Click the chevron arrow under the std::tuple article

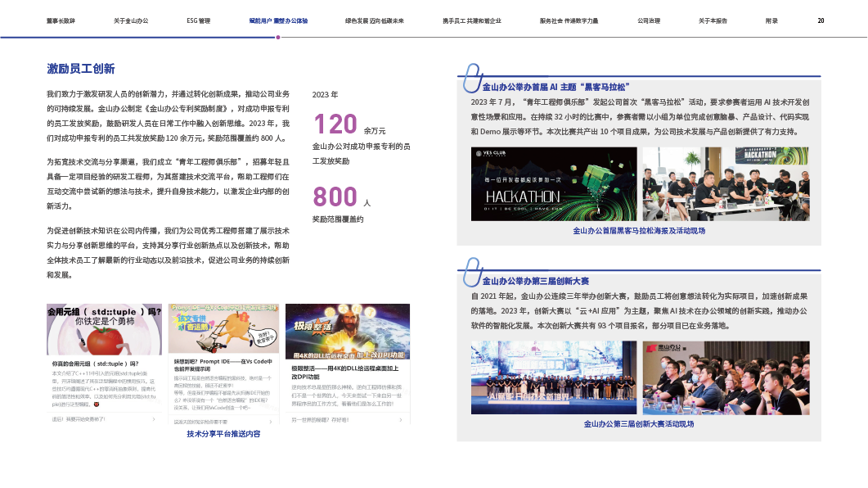tap(154, 418)
